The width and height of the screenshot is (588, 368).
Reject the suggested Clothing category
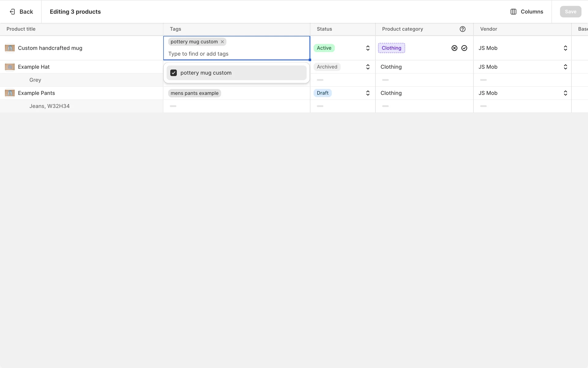point(454,48)
